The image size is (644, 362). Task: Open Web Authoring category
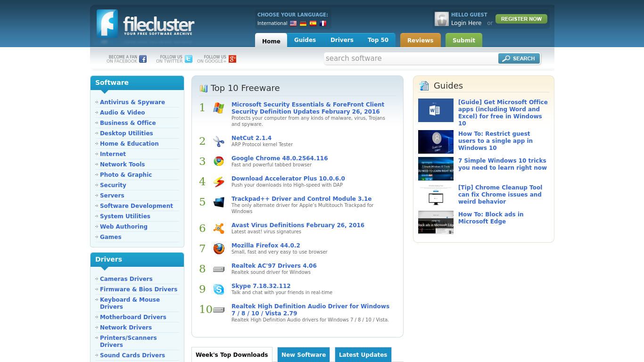pos(124,227)
